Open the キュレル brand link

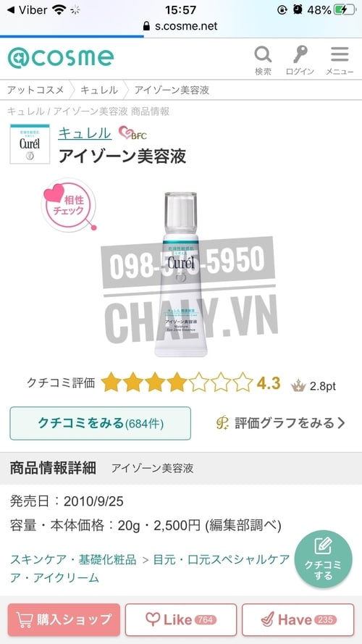pos(85,133)
